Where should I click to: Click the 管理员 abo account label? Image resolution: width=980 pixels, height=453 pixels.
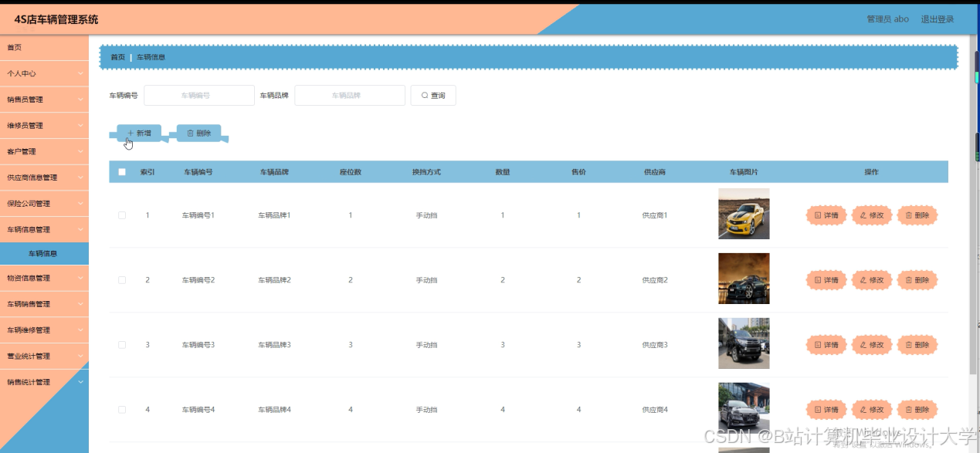tap(887, 19)
